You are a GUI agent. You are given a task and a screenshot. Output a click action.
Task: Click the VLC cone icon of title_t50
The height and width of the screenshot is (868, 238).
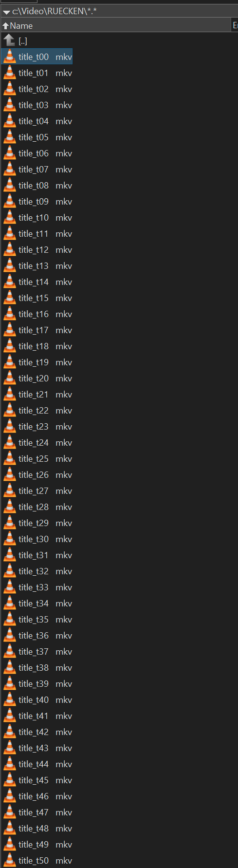(9, 861)
